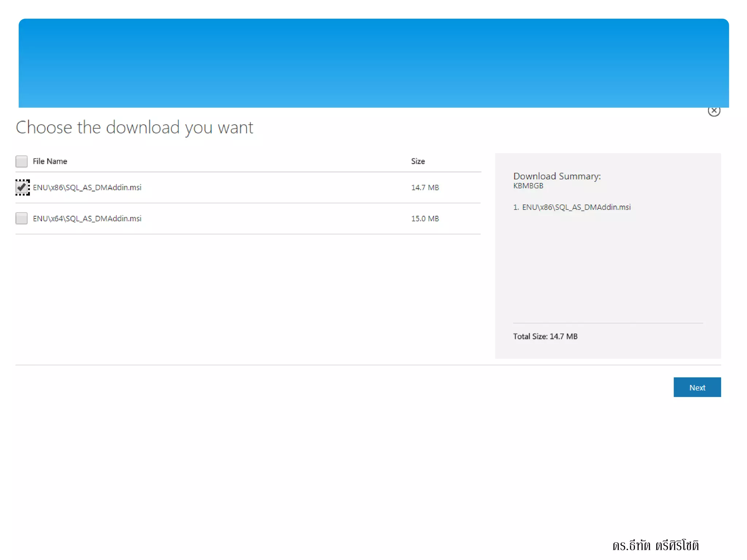Click the 15.0 MB size value

point(425,218)
